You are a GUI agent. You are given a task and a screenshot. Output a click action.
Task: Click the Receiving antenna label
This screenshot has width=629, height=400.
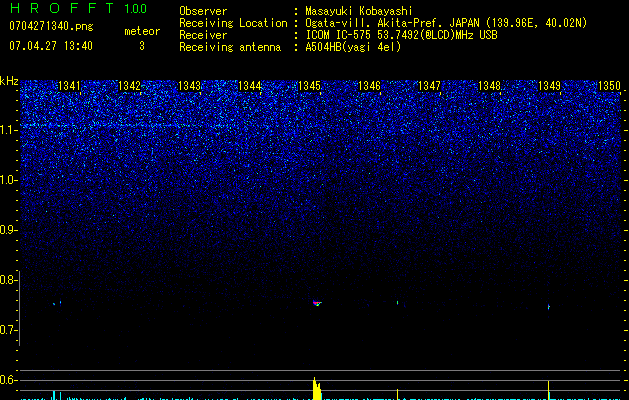click(230, 47)
